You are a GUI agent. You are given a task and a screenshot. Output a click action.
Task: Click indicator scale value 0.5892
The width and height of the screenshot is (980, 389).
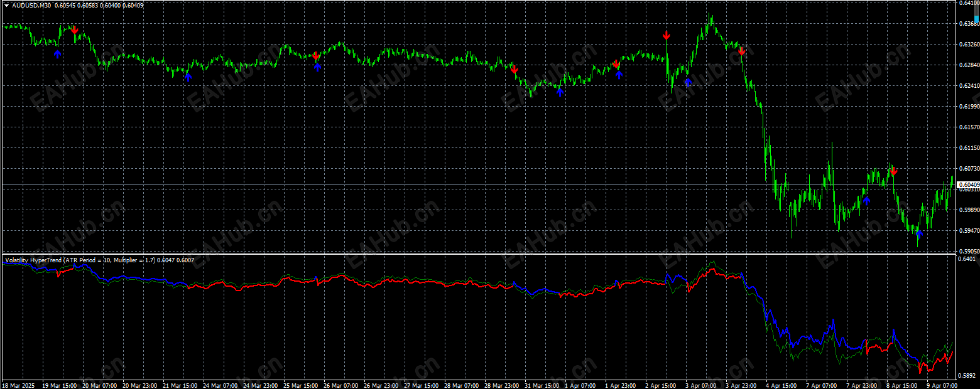[x=967, y=375]
